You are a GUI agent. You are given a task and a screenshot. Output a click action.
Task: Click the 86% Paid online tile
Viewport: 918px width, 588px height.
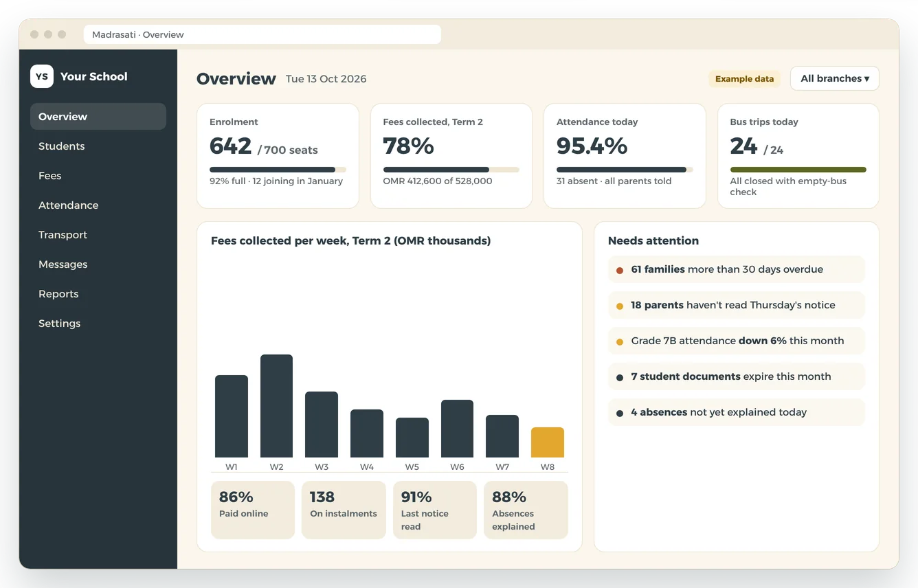click(253, 510)
